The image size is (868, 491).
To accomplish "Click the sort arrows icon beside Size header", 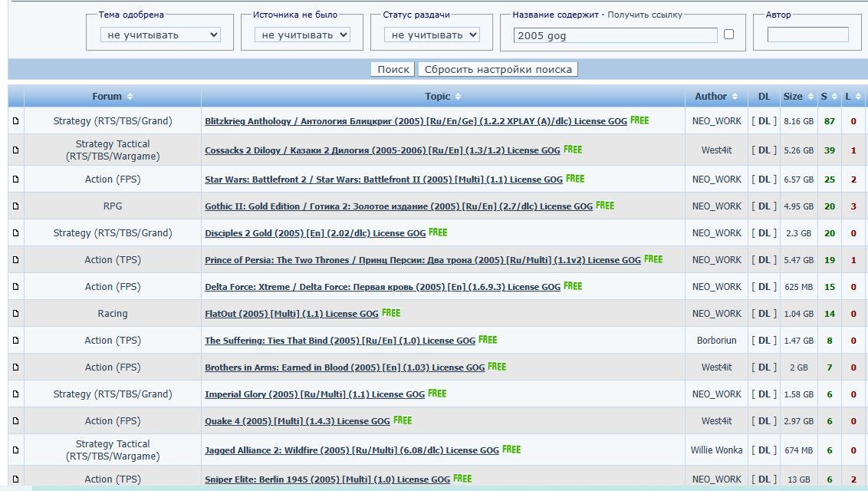I will tap(810, 97).
